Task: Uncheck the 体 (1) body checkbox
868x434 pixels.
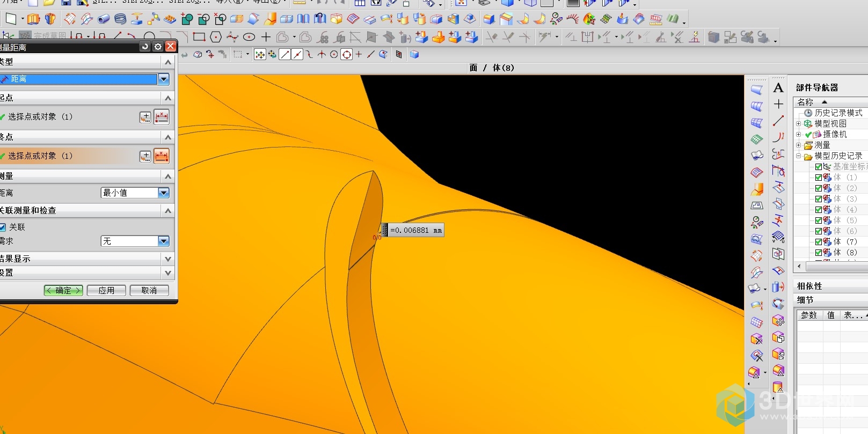Action: pos(819,178)
